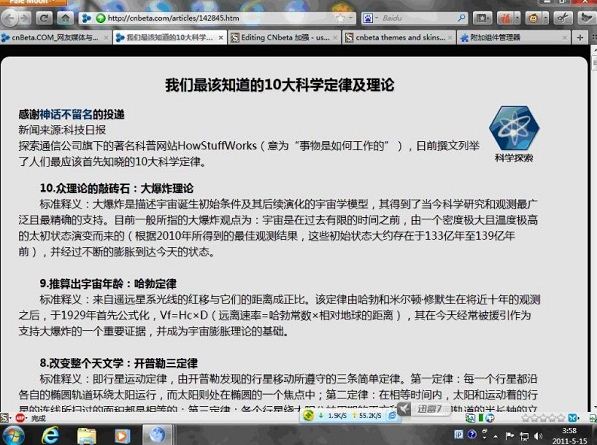Click the active browser globe taskbar button

tap(157, 435)
